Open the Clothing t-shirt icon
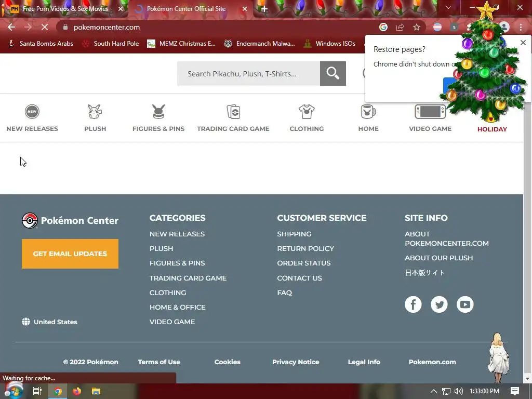The image size is (532, 399). click(307, 112)
